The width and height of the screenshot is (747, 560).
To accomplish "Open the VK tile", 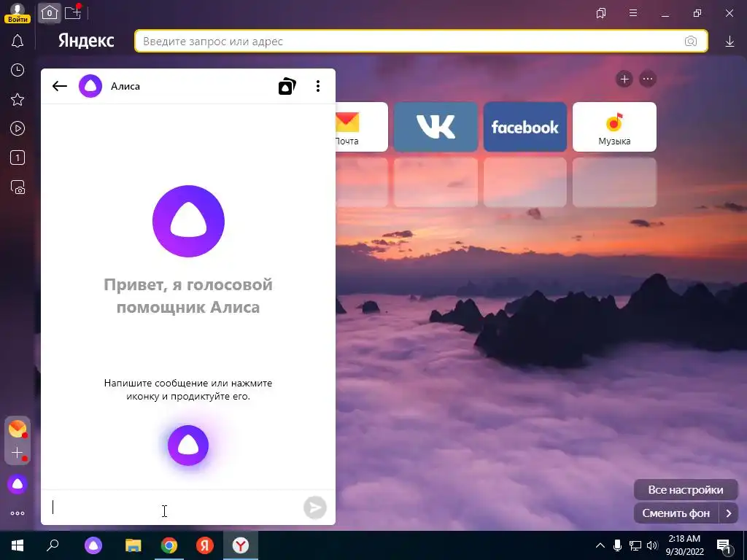I will pyautogui.click(x=436, y=127).
